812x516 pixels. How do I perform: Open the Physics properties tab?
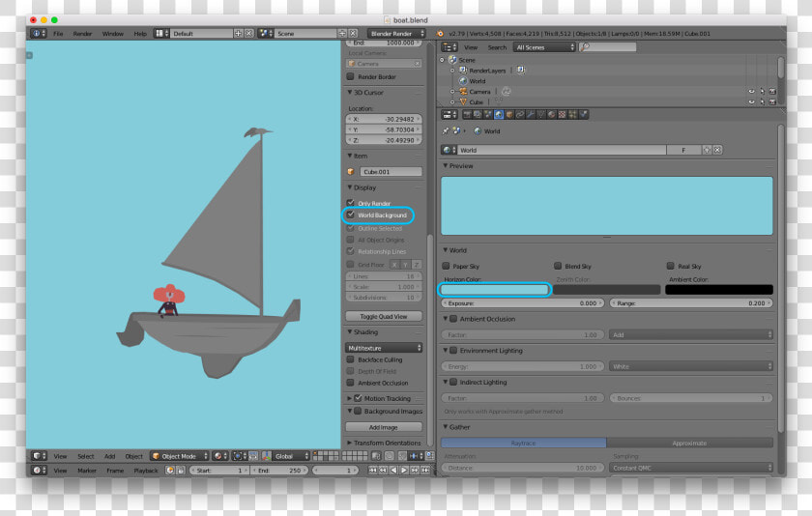coord(583,114)
